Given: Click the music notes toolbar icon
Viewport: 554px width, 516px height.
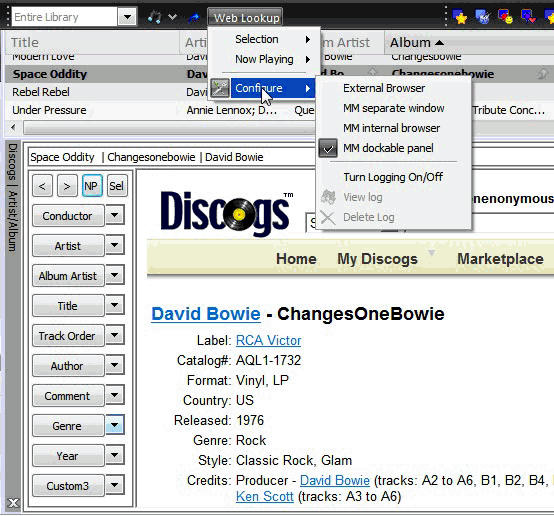Looking at the screenshot, I should point(154,17).
